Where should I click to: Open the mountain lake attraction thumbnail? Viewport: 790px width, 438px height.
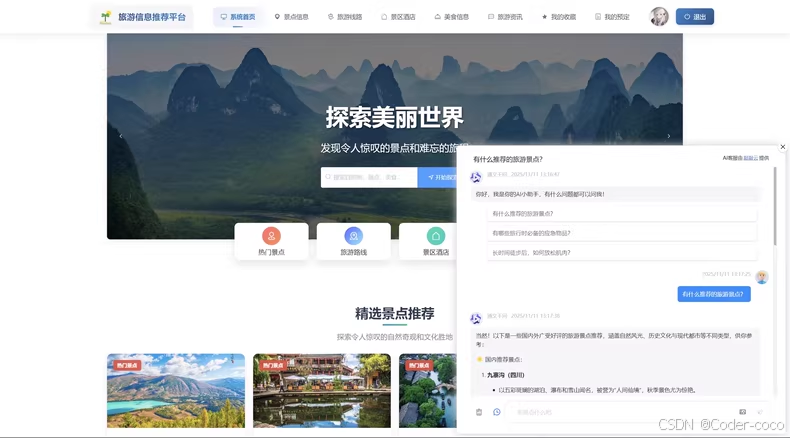[x=176, y=391]
